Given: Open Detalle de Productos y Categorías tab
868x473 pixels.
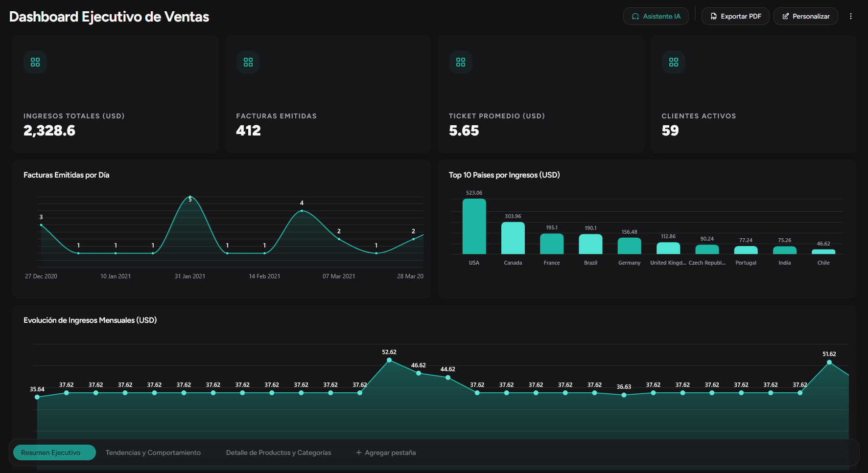Looking at the screenshot, I should [279, 452].
